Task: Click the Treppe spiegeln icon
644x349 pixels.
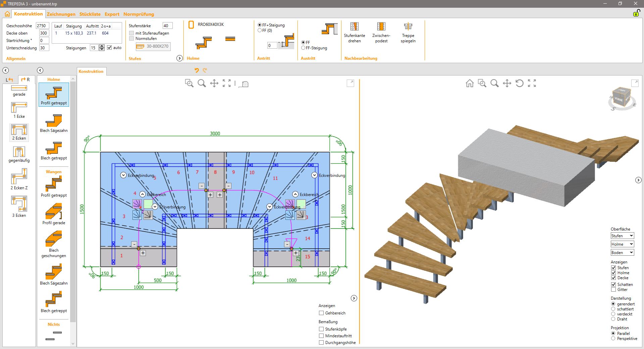Action: coord(408,27)
